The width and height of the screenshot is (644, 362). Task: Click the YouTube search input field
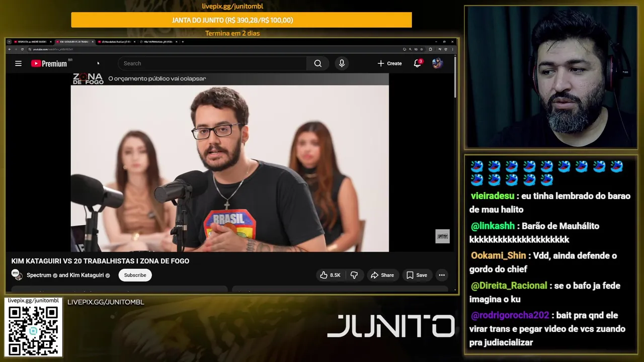[212, 63]
